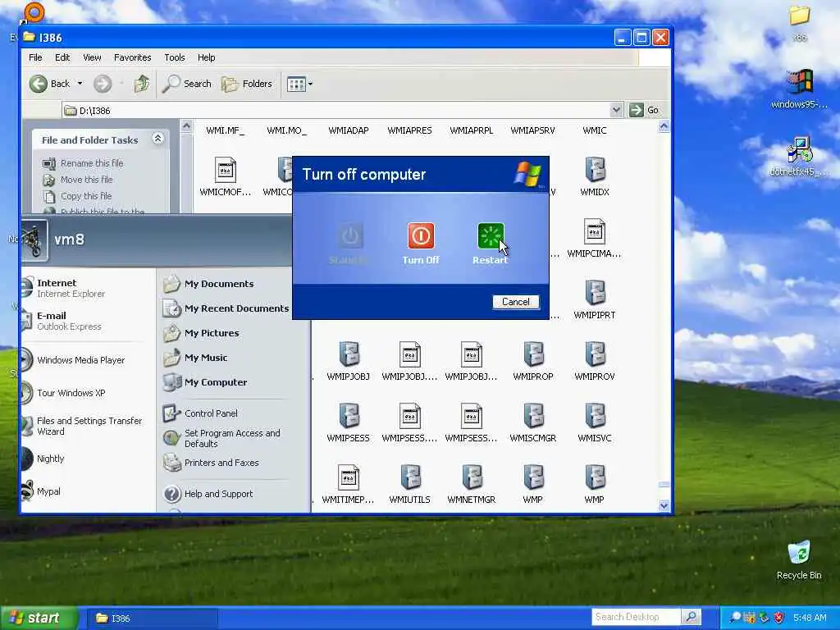Select the WMNETMGR file icon
Image resolution: width=840 pixels, height=630 pixels.
(x=472, y=478)
